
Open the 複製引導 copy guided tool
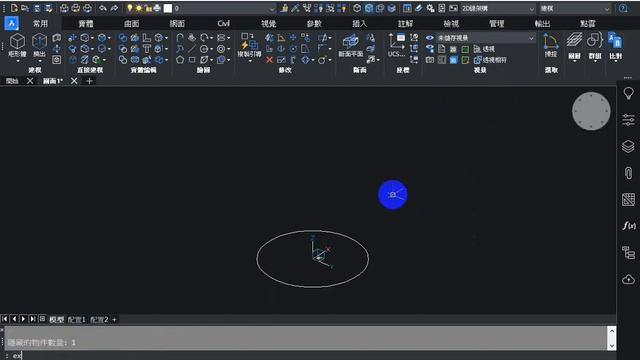(x=249, y=46)
